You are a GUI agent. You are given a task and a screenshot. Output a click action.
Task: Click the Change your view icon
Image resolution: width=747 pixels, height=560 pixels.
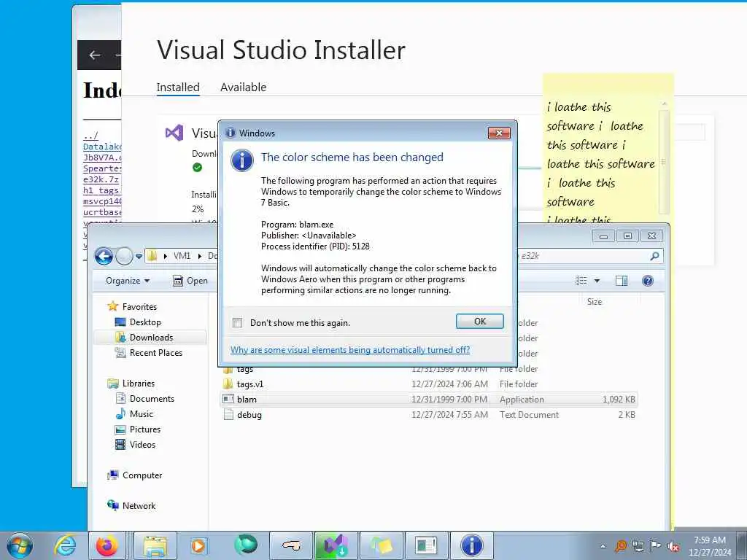(581, 281)
